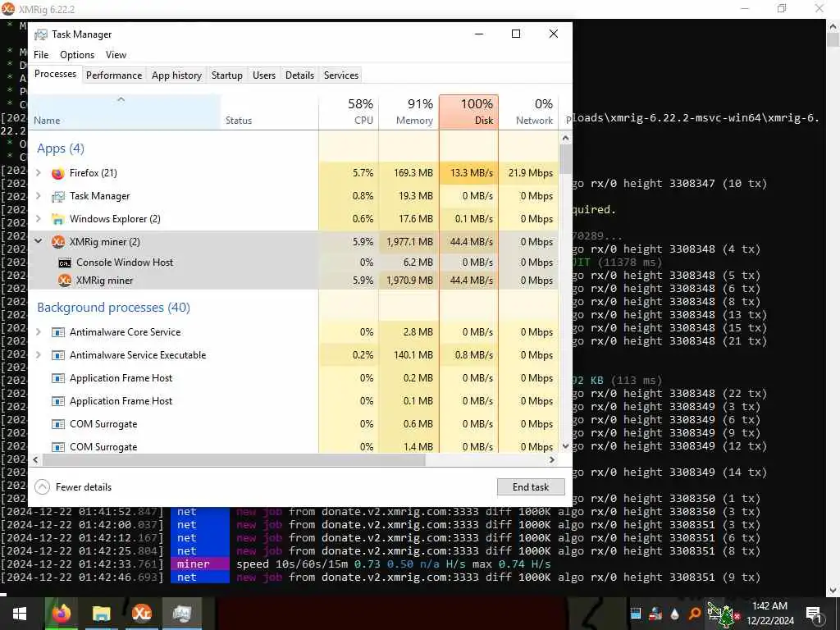Click the Task Manager title bar icon
The width and height of the screenshot is (840, 630).
pyautogui.click(x=41, y=34)
